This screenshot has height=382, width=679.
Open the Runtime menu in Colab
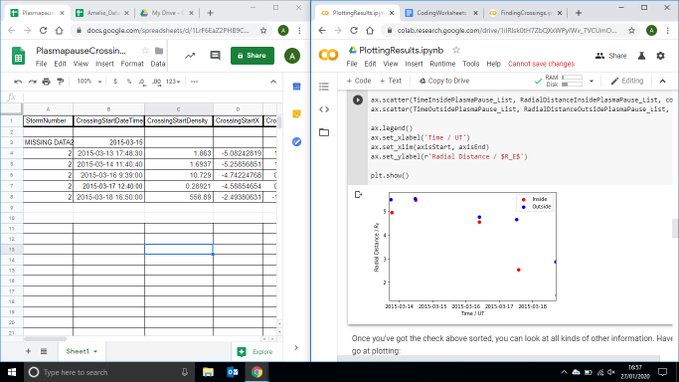[x=442, y=64]
